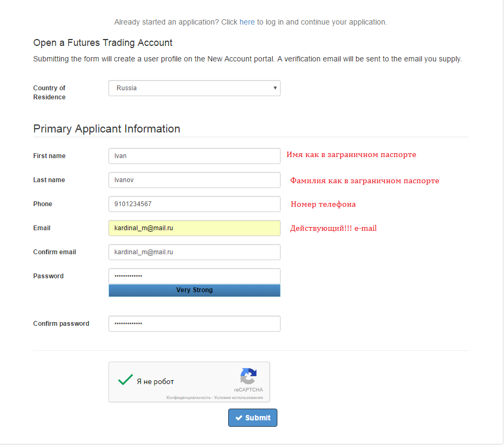Click the 'Primary Applicant Information' heading
This screenshot has width=504, height=446.
(x=107, y=129)
